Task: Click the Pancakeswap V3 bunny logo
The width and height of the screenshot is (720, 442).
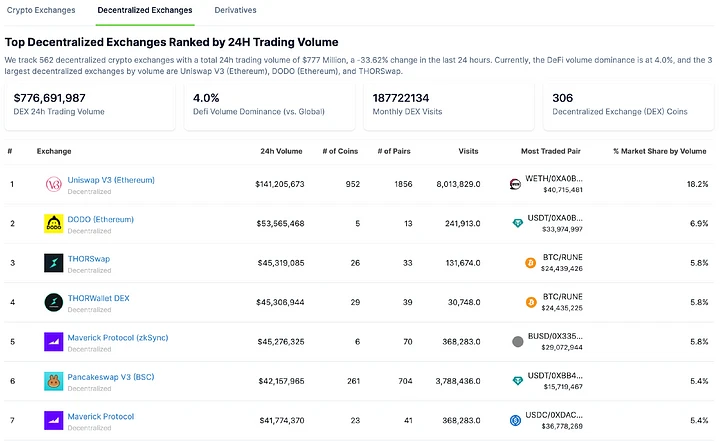Action: point(54,381)
